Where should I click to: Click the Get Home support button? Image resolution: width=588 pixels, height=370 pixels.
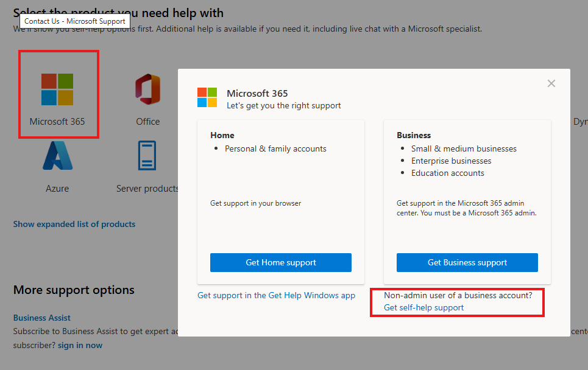[281, 262]
